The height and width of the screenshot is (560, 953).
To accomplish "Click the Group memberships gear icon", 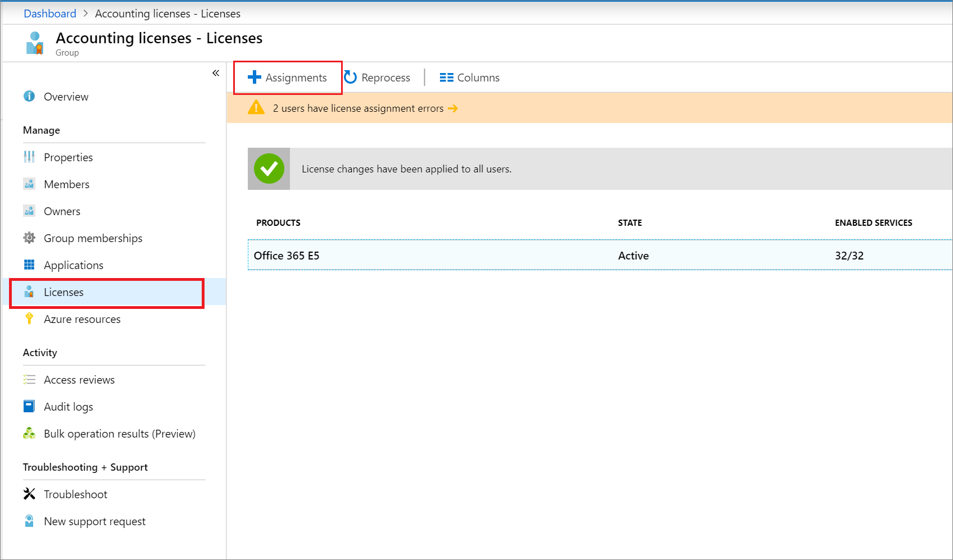I will tap(29, 238).
